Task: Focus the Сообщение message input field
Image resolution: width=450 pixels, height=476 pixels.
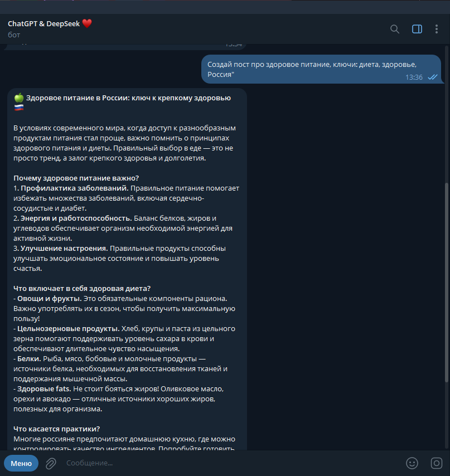Action: 231,463
